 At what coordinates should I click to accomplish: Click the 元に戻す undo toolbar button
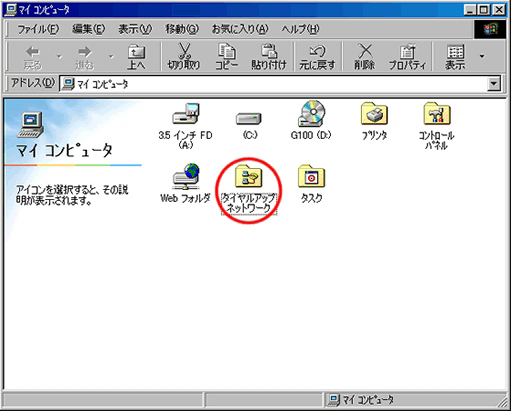click(x=317, y=57)
